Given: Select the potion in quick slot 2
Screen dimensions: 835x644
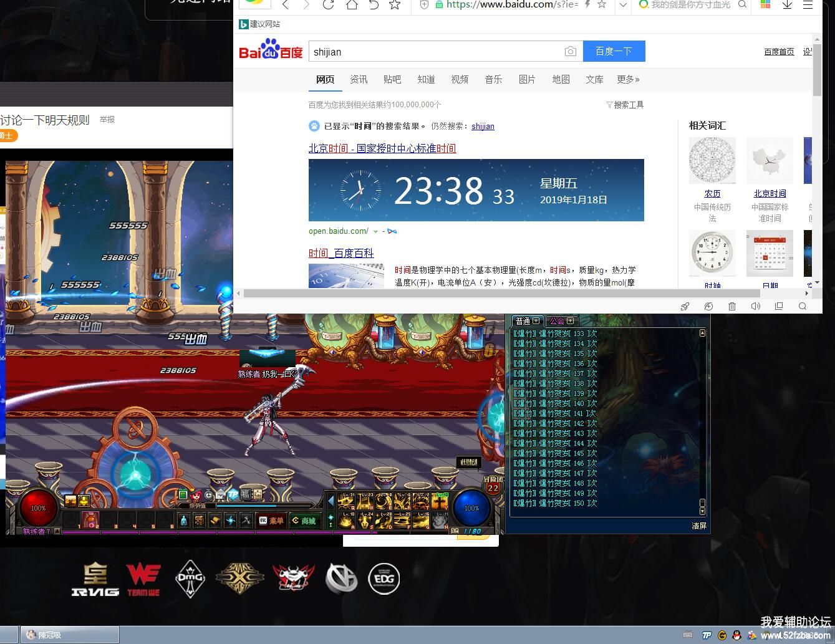Looking at the screenshot, I should (x=91, y=519).
